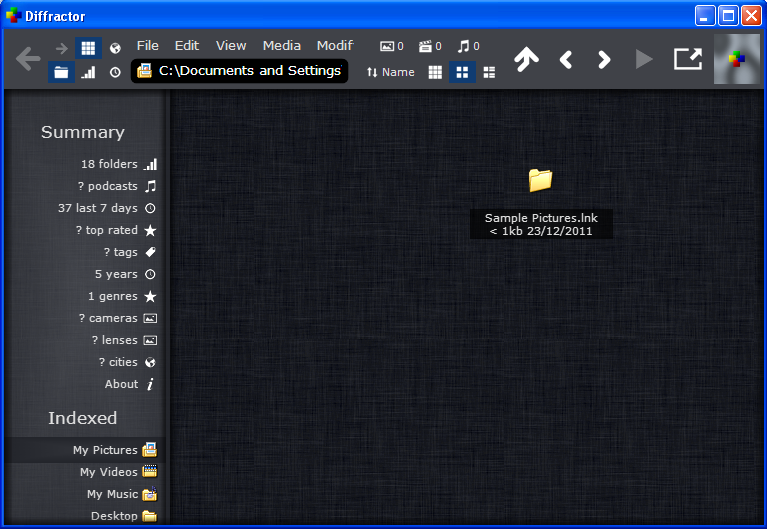Click the large back arrow button

28,59
